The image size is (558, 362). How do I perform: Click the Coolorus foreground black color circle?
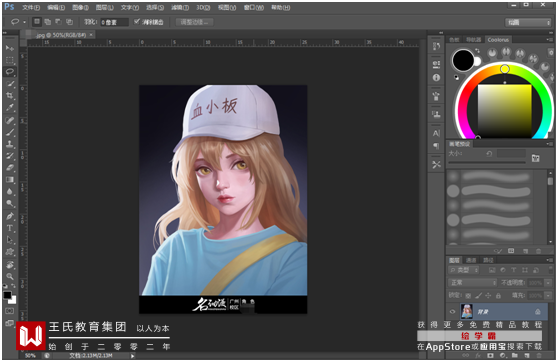[463, 60]
